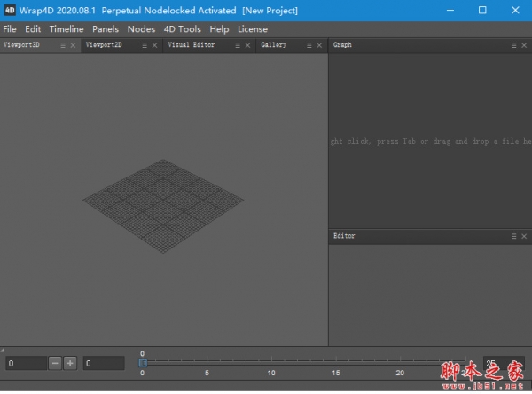Viewport: 532px width, 394px height.
Task: Open the Visual Editor panel menu icon
Action: click(x=238, y=45)
